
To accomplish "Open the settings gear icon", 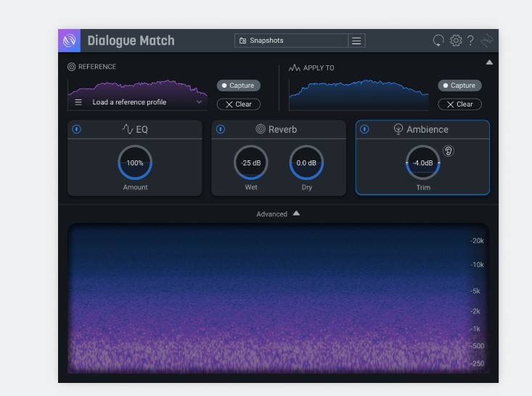I will [x=456, y=41].
